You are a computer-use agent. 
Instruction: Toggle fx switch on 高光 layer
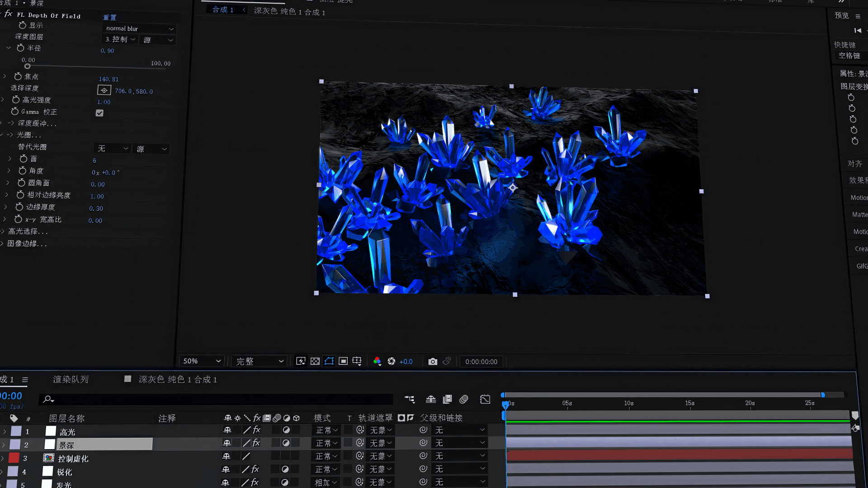tap(256, 430)
